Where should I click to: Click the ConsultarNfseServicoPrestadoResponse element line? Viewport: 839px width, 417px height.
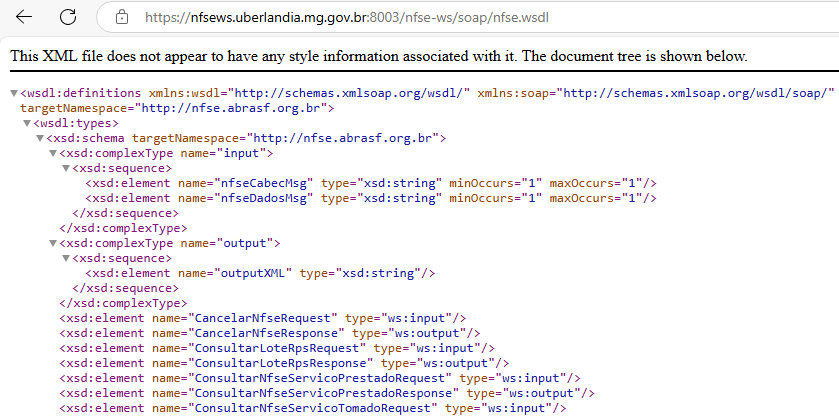[327, 393]
